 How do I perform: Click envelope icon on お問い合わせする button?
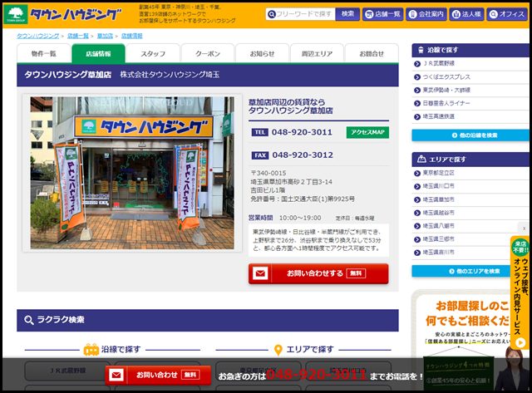coord(260,273)
